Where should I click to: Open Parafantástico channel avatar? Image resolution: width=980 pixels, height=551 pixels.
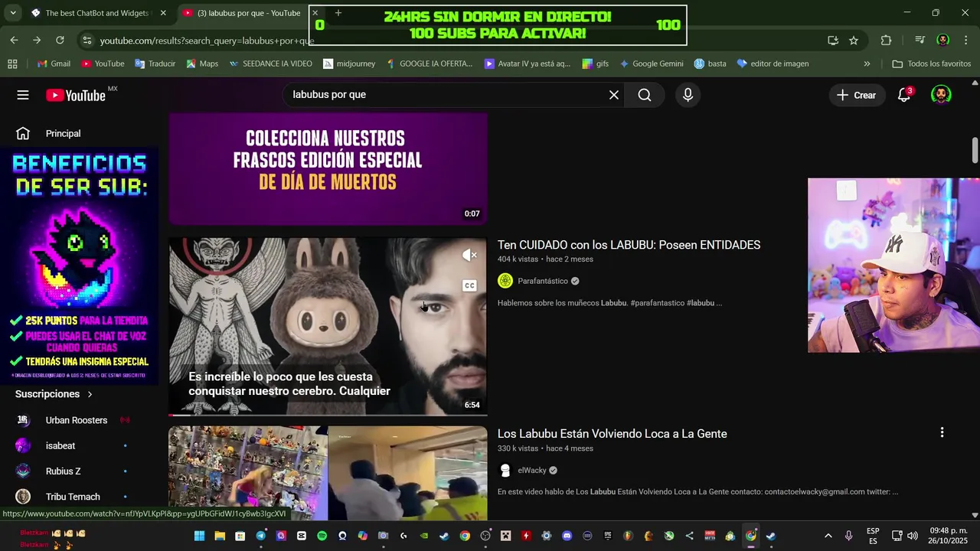tap(505, 281)
